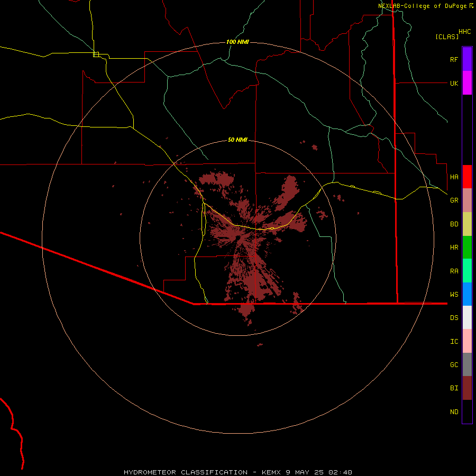Click the KEMX station identifier in caption

[x=271, y=472]
